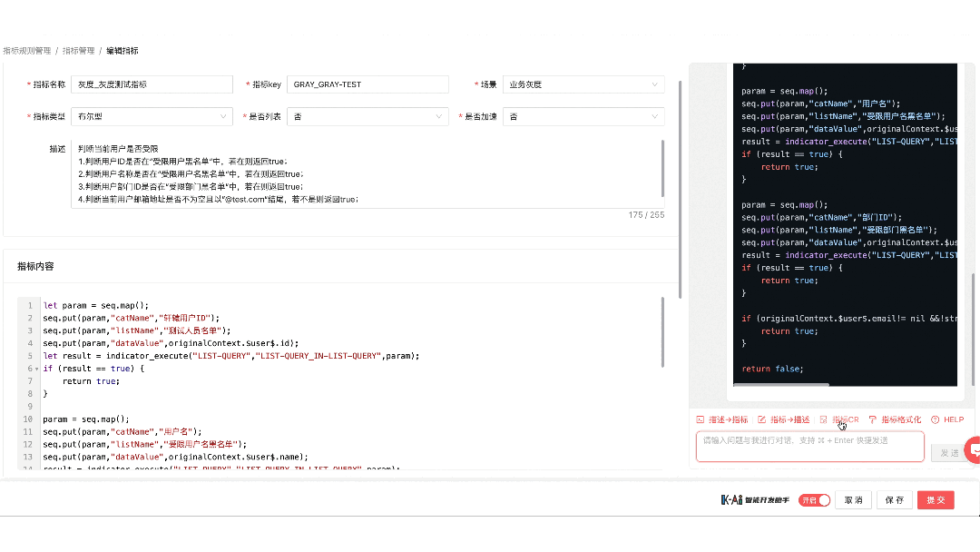Toggle the 开启 assistant switch
The height and width of the screenshot is (552, 980).
pos(814,500)
